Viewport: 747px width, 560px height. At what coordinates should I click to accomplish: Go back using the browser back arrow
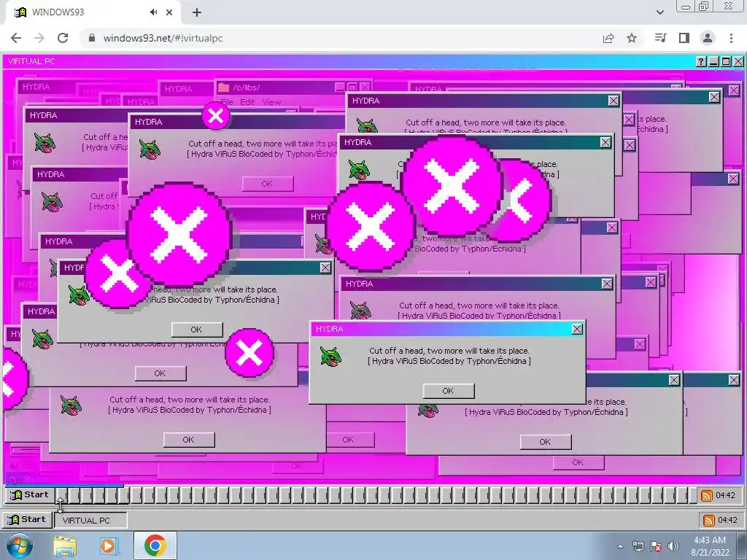[16, 38]
